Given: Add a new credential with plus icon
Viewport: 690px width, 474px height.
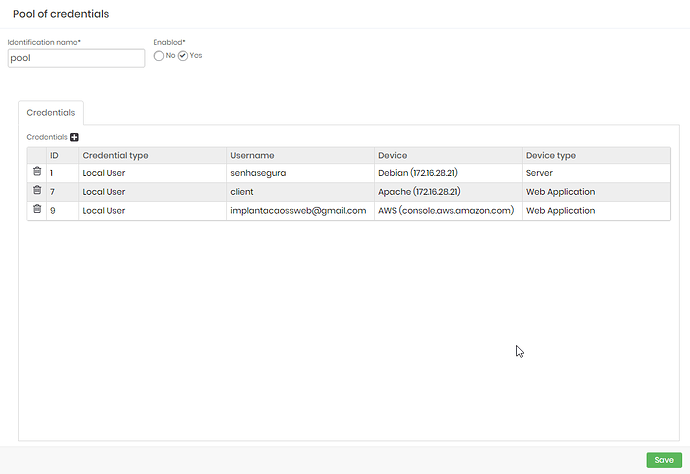Looking at the screenshot, I should click(74, 137).
